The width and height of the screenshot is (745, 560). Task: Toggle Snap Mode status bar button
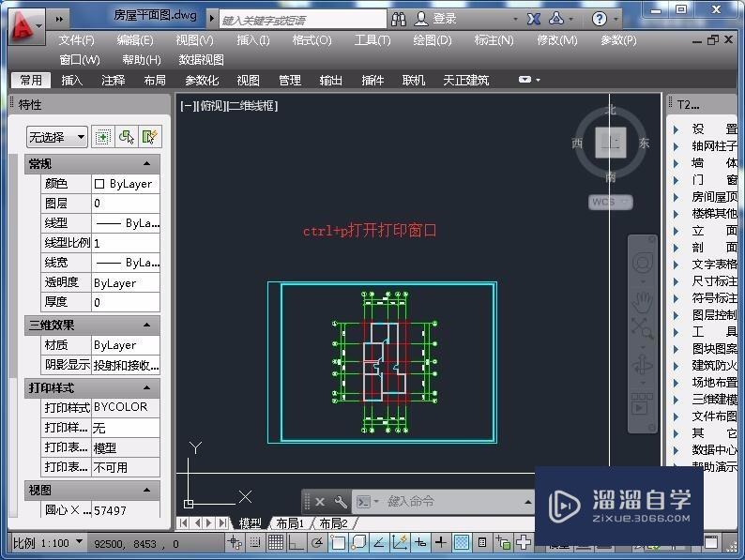255,542
